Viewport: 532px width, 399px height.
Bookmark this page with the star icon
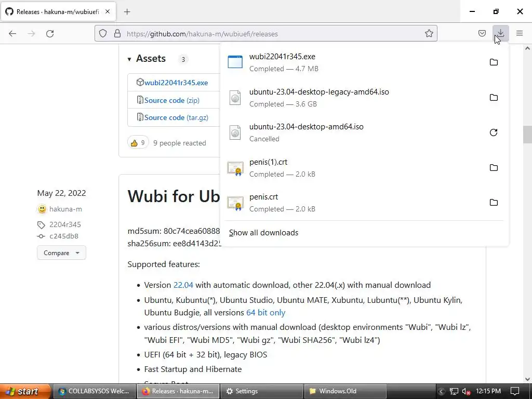429,33
